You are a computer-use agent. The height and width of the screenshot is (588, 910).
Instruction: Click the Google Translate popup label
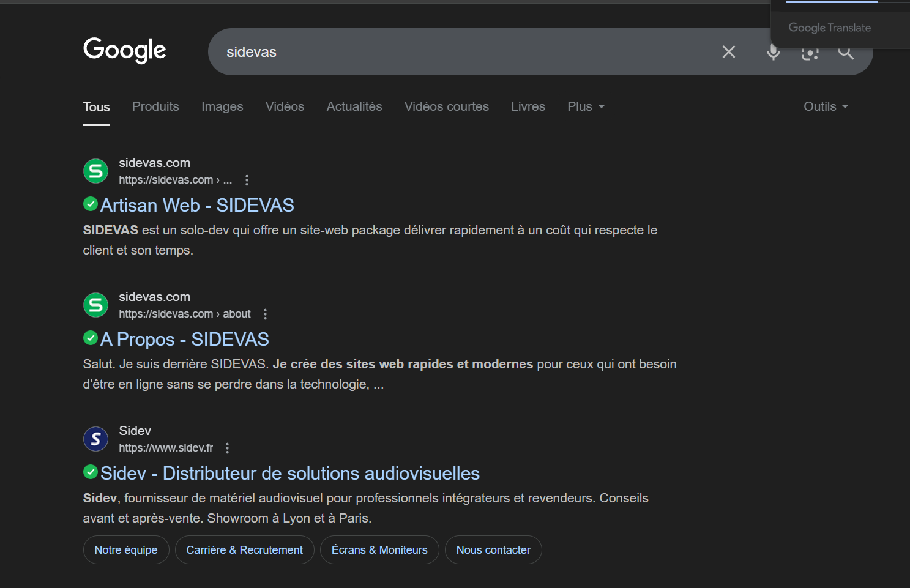(x=829, y=28)
